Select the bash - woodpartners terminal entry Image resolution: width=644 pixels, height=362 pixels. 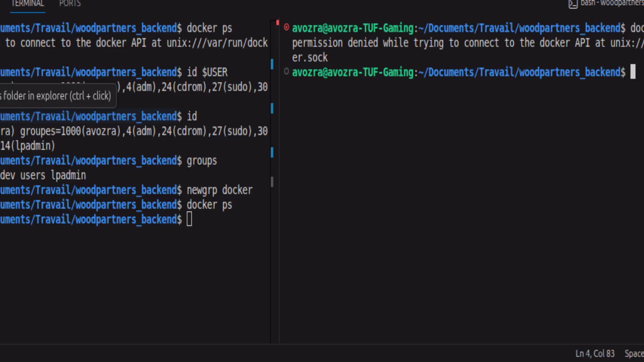(x=612, y=3)
